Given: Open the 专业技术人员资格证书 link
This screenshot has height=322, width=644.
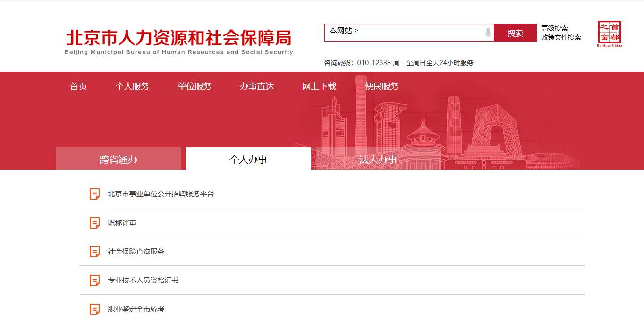Looking at the screenshot, I should click(x=143, y=280).
